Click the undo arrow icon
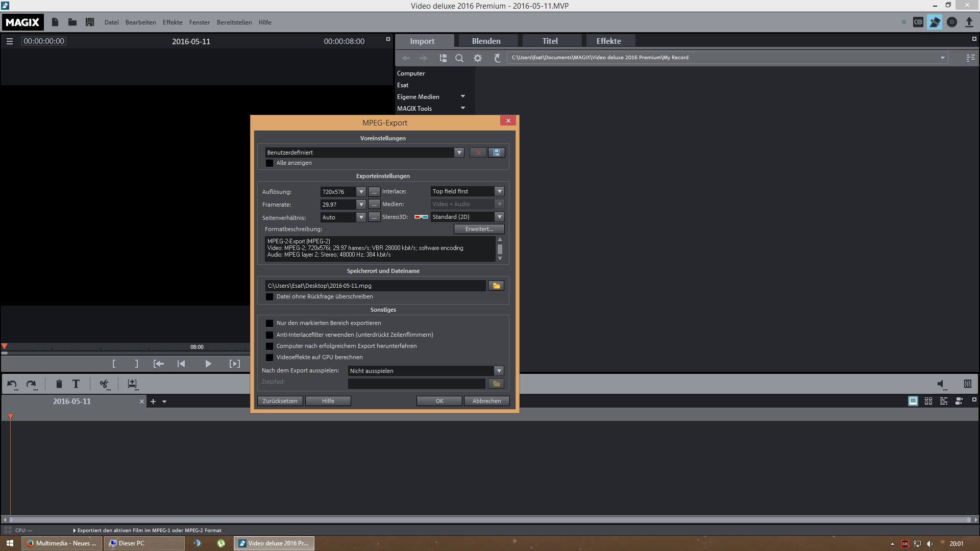Image resolution: width=980 pixels, height=551 pixels. click(12, 384)
